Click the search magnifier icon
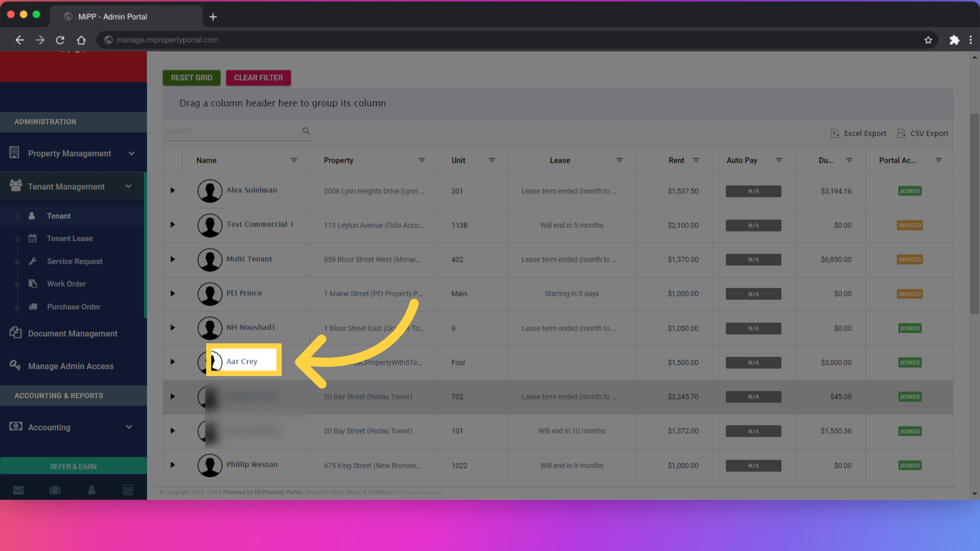The image size is (980, 551). 306,131
